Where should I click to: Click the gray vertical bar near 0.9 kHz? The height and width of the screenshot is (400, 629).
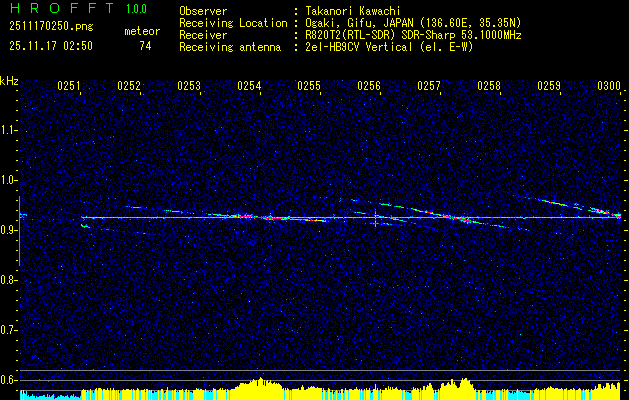(x=19, y=231)
